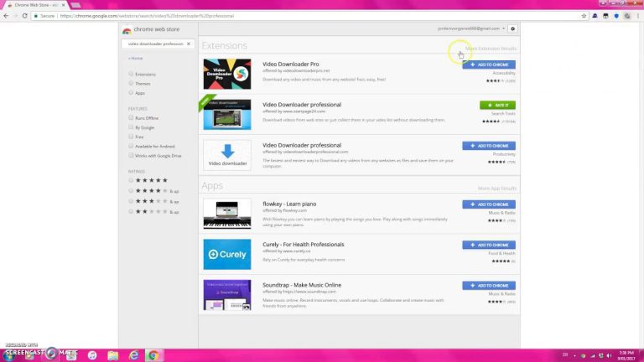The height and width of the screenshot is (362, 644).
Task: Open the web store settings gear
Action: (512, 28)
